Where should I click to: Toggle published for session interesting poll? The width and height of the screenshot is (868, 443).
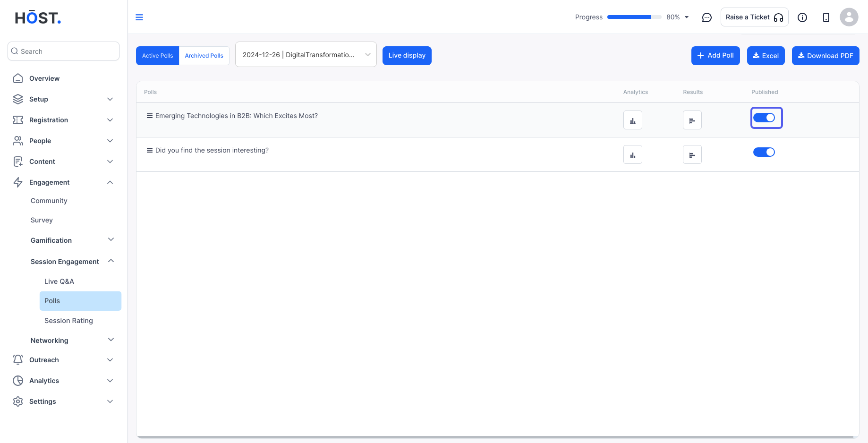764,152
